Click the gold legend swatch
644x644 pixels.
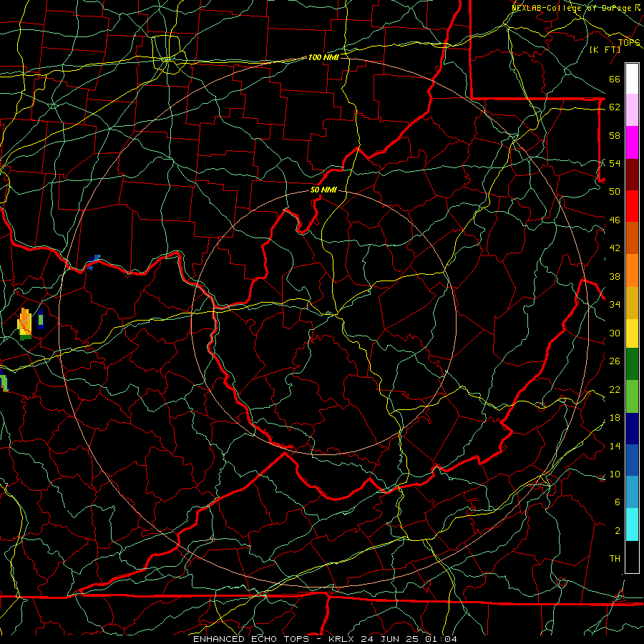coord(632,303)
